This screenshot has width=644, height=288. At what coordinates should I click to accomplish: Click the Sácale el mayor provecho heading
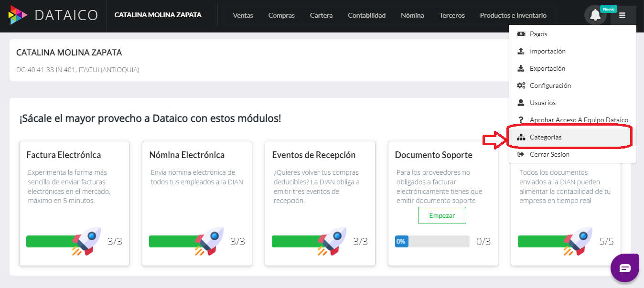(x=150, y=118)
